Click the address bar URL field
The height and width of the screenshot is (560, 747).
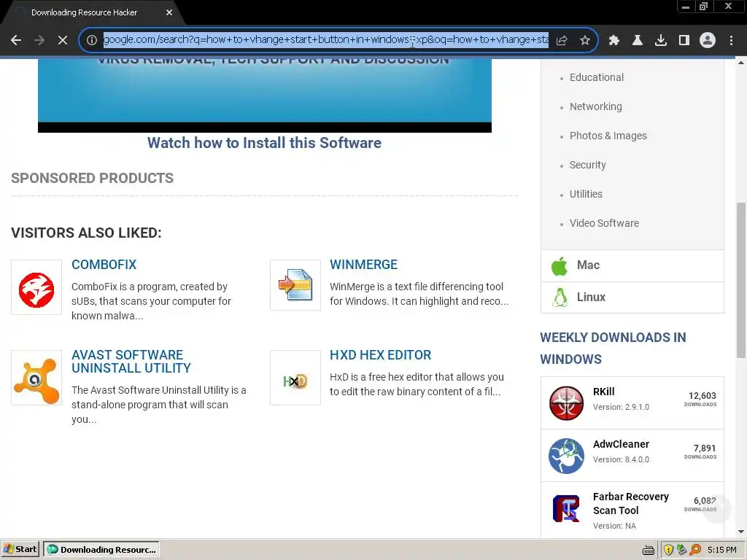click(x=326, y=39)
